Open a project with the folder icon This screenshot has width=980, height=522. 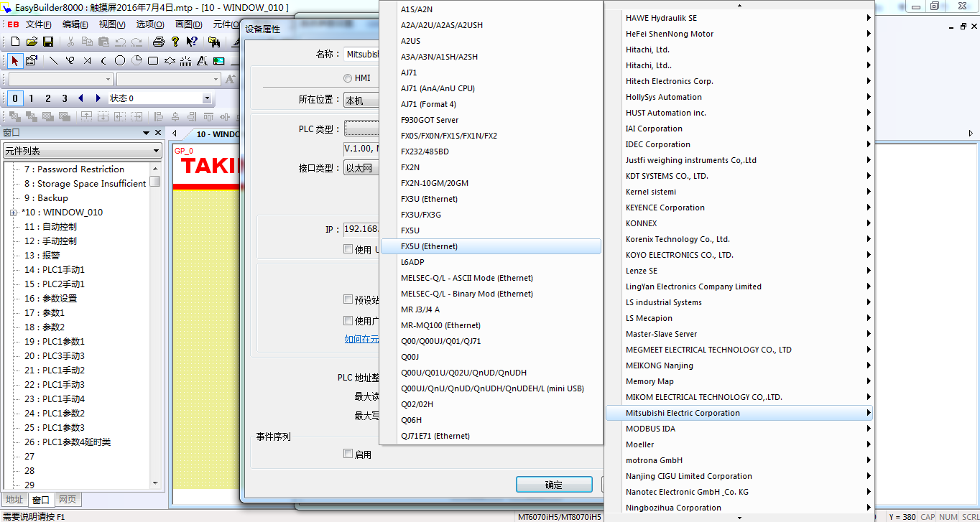pyautogui.click(x=32, y=42)
